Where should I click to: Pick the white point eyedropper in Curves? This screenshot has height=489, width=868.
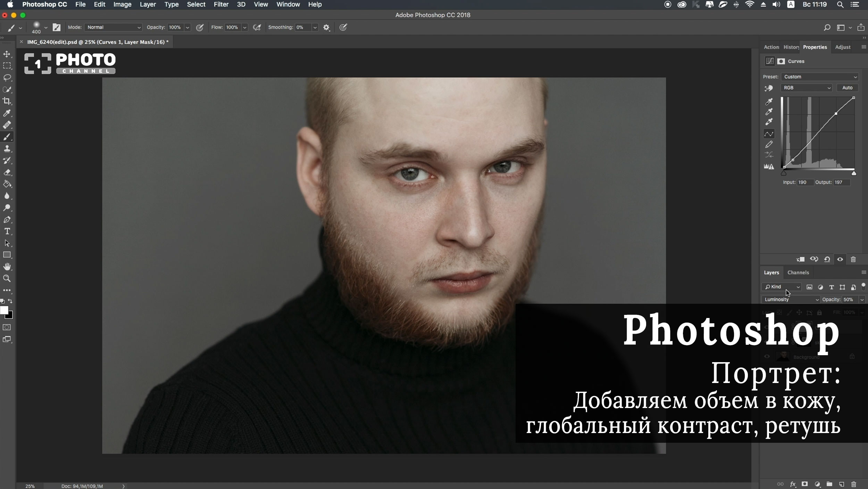click(x=769, y=122)
